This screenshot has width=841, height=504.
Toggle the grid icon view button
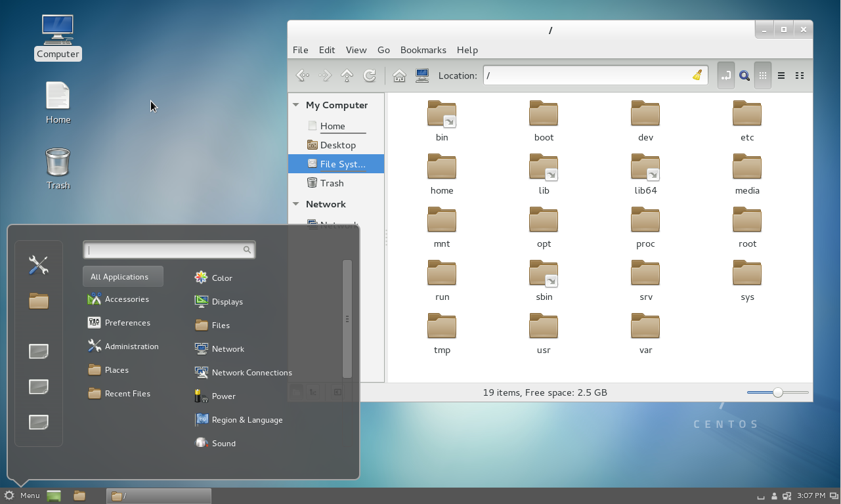(762, 75)
